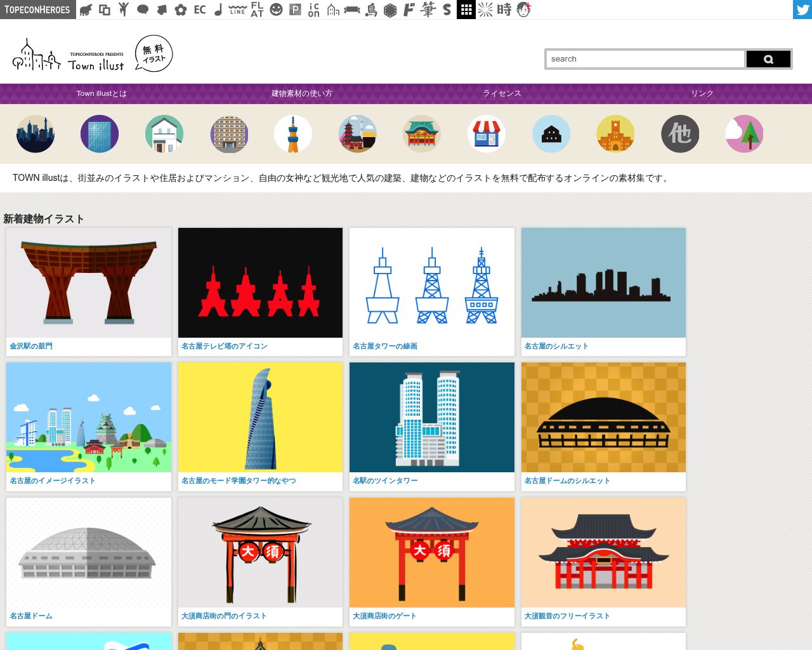Open the grid icon highlighted in black
The height and width of the screenshot is (650, 812).
pyautogui.click(x=466, y=10)
